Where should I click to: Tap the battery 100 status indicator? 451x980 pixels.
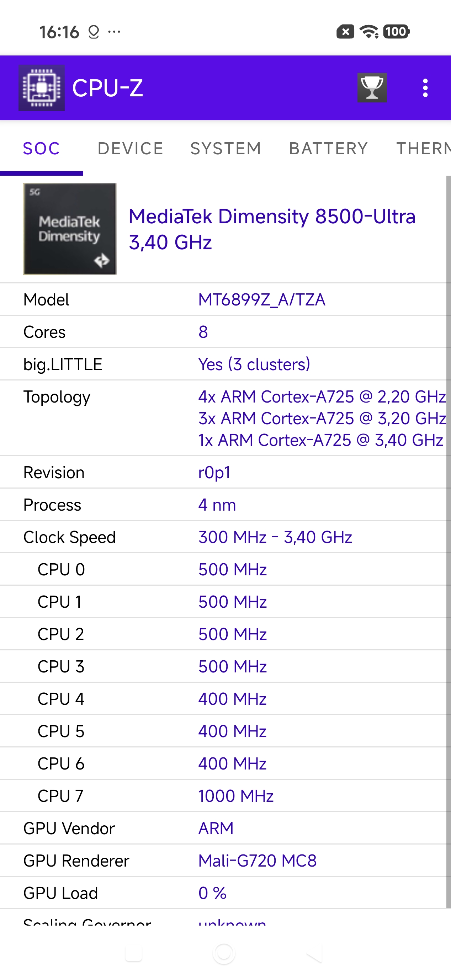tap(396, 32)
